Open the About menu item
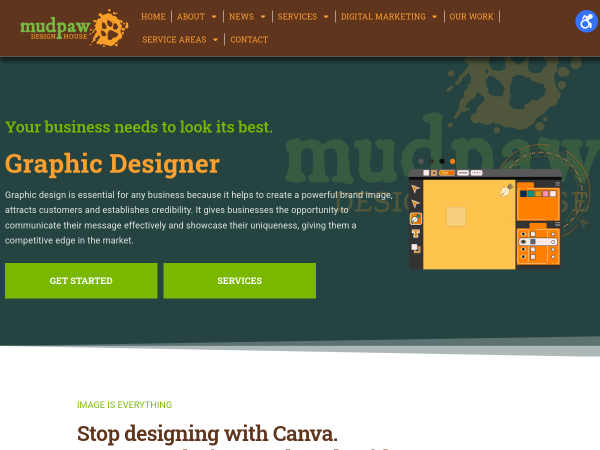 (191, 17)
